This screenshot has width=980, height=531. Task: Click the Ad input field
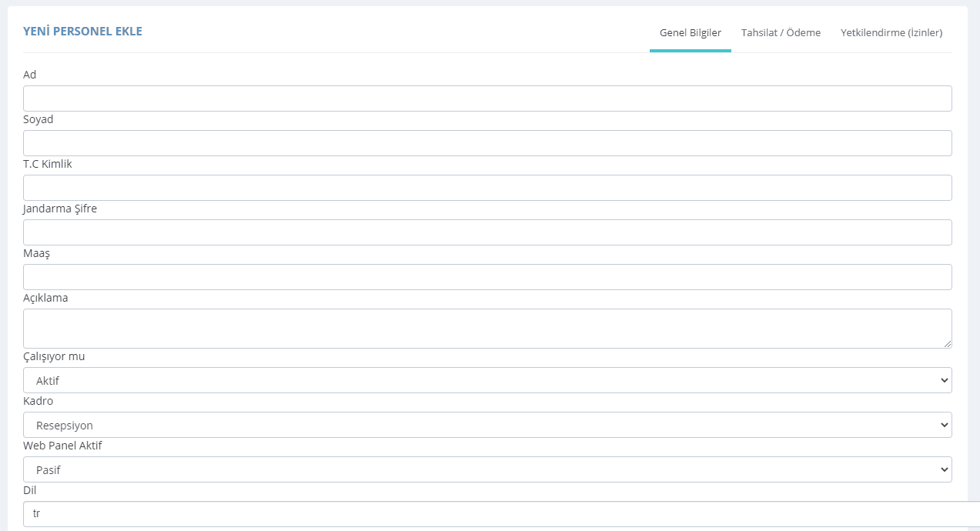coord(487,99)
